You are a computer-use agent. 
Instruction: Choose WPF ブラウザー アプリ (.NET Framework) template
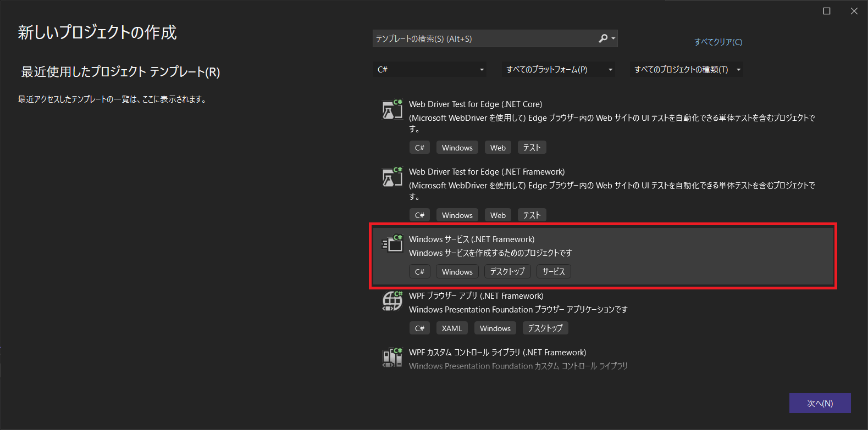pos(476,296)
